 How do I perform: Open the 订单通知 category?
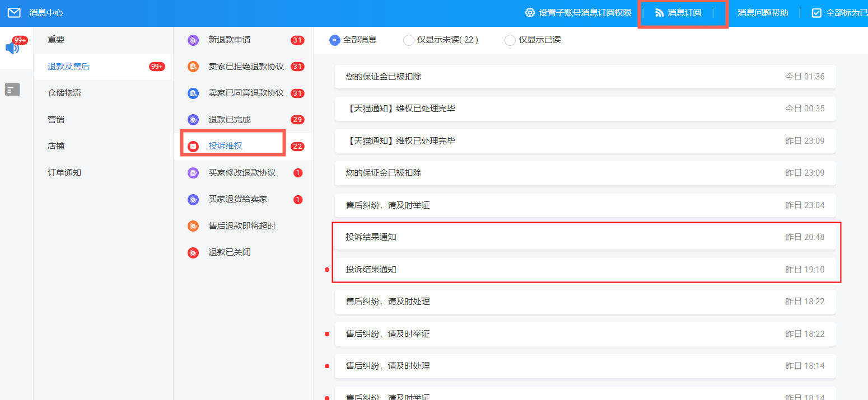point(103,173)
